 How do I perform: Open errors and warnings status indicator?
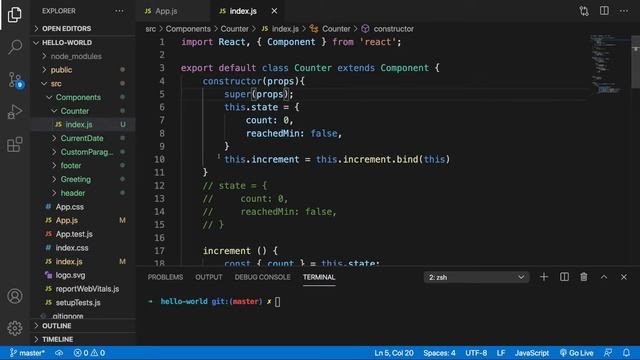click(x=89, y=353)
